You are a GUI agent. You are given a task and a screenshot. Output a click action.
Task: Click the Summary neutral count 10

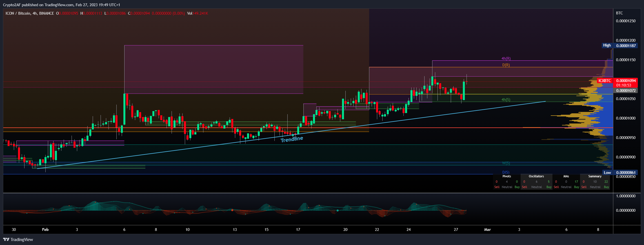[x=595, y=182]
